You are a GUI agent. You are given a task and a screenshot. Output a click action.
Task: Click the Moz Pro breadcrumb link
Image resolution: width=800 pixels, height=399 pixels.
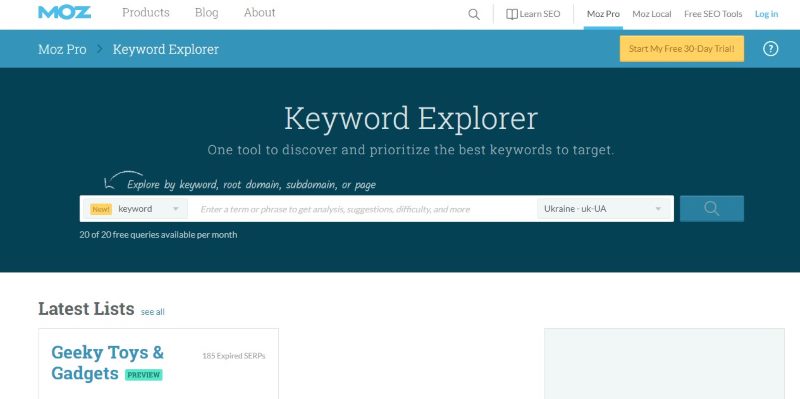[x=62, y=49]
